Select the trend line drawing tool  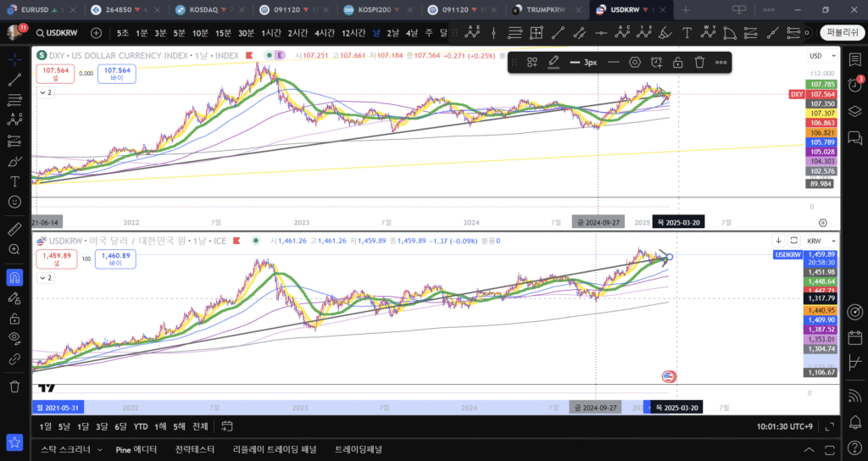click(x=15, y=80)
